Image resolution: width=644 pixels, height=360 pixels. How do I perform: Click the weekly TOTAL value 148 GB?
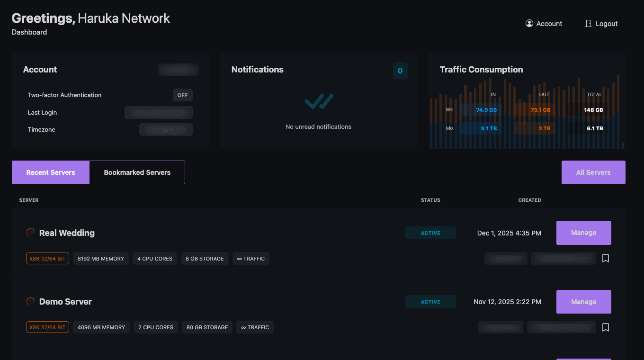pos(593,110)
